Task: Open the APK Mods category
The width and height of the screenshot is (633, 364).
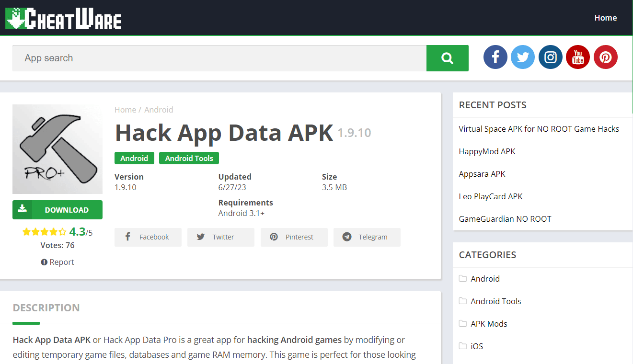Action: [x=489, y=324]
